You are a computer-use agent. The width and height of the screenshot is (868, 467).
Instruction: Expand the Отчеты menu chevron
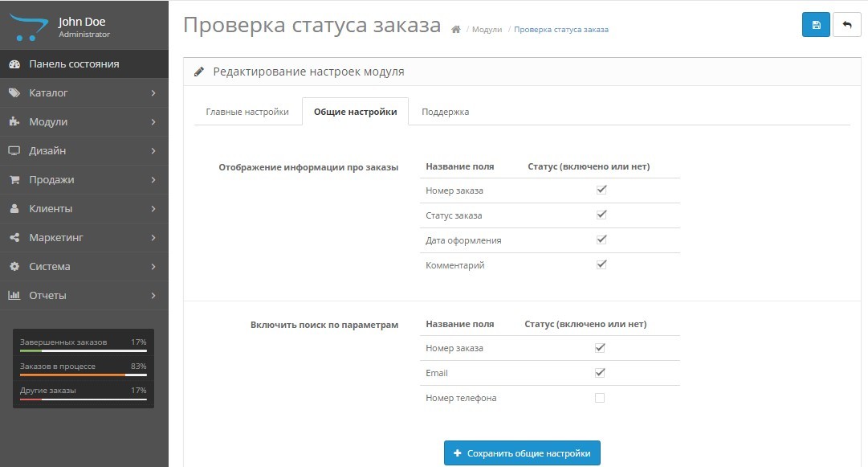(x=153, y=295)
